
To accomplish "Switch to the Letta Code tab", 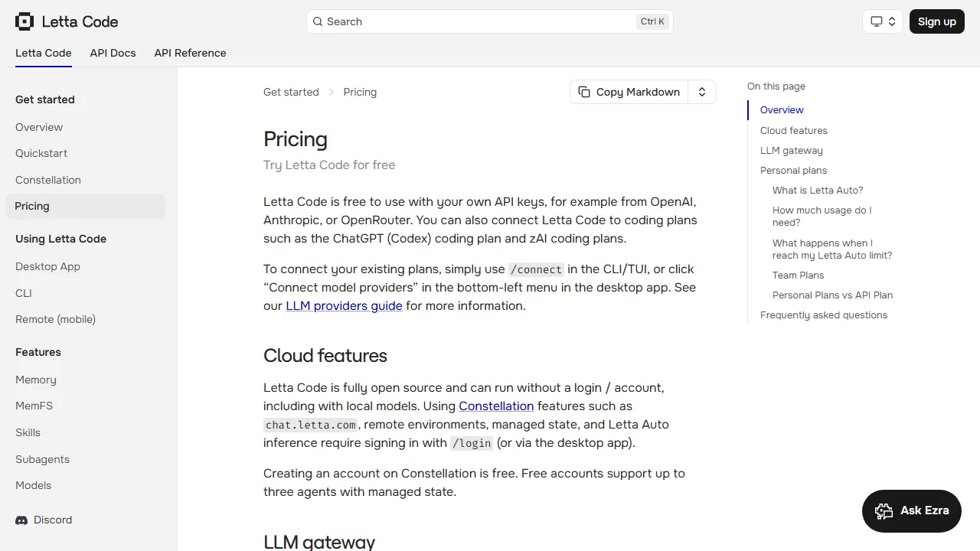I will [x=44, y=53].
